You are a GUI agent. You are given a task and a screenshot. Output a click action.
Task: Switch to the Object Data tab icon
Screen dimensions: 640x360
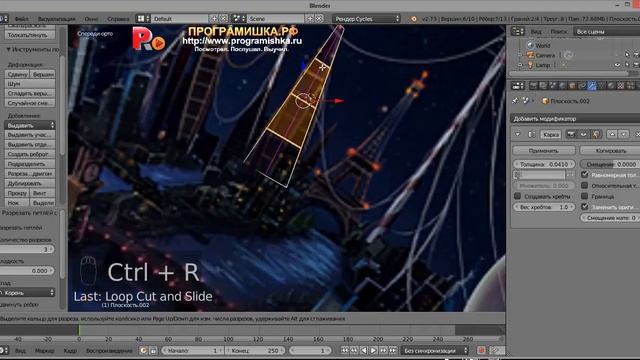pyautogui.click(x=602, y=85)
